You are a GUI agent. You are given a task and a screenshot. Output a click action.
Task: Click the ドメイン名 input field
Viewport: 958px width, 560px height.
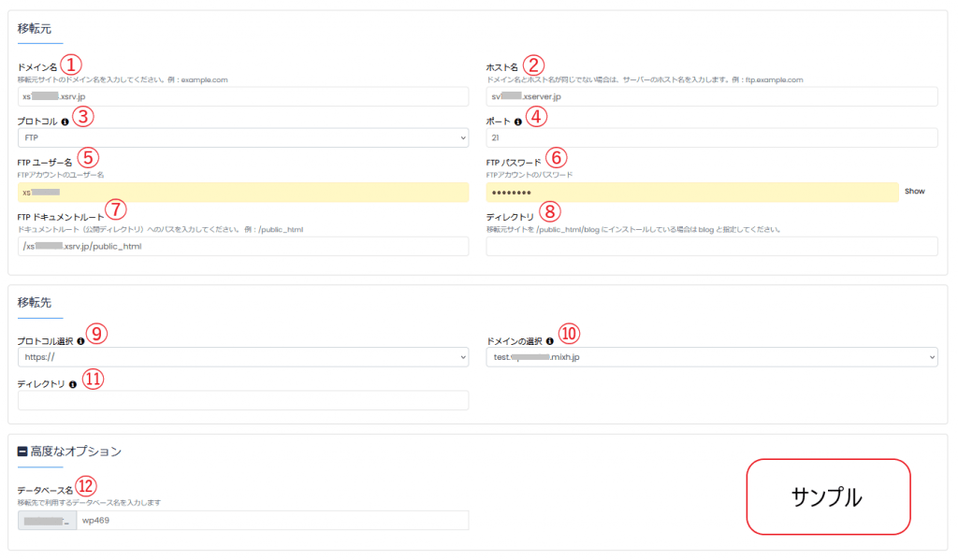pyautogui.click(x=243, y=96)
